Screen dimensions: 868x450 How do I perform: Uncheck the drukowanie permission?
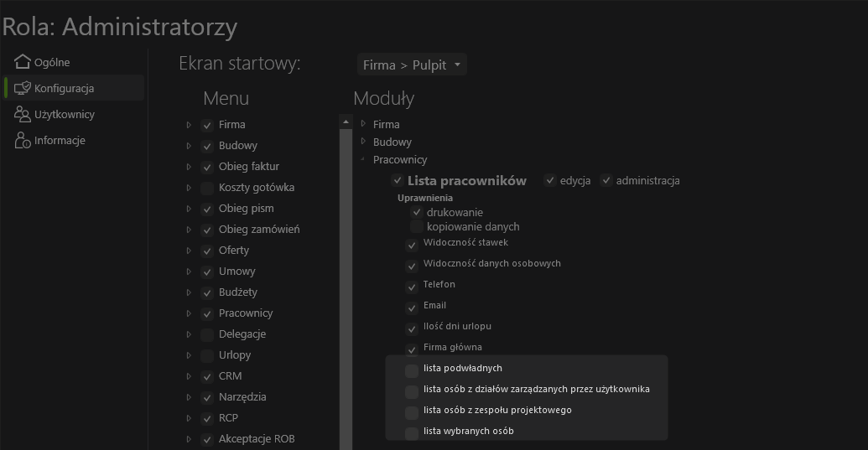[x=417, y=212]
